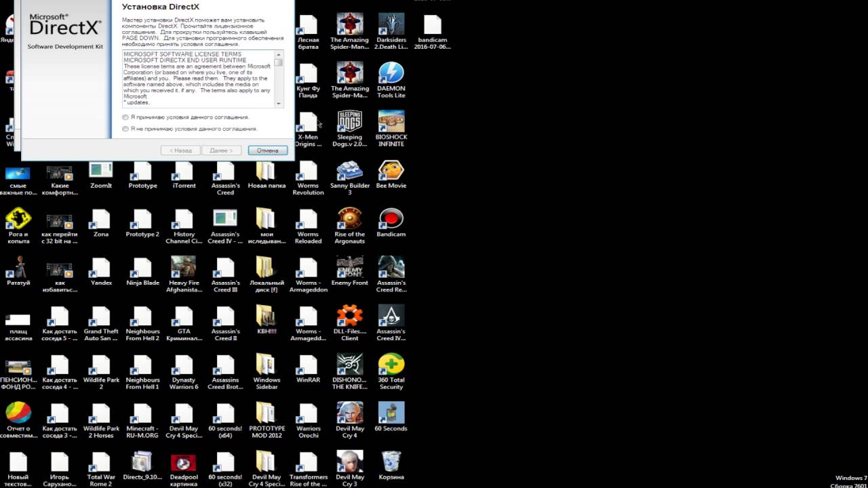Select the Enemy Front icon
Viewport: 868px width, 488px height.
tap(350, 271)
